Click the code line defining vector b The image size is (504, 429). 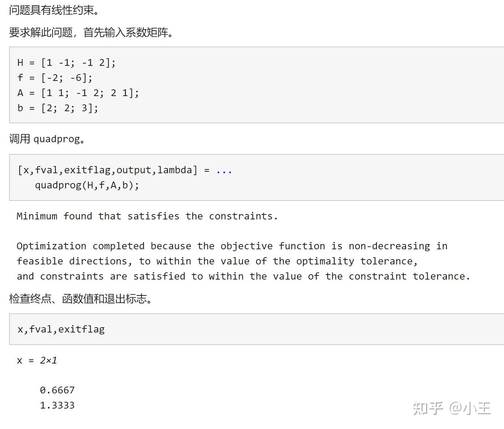tap(58, 108)
